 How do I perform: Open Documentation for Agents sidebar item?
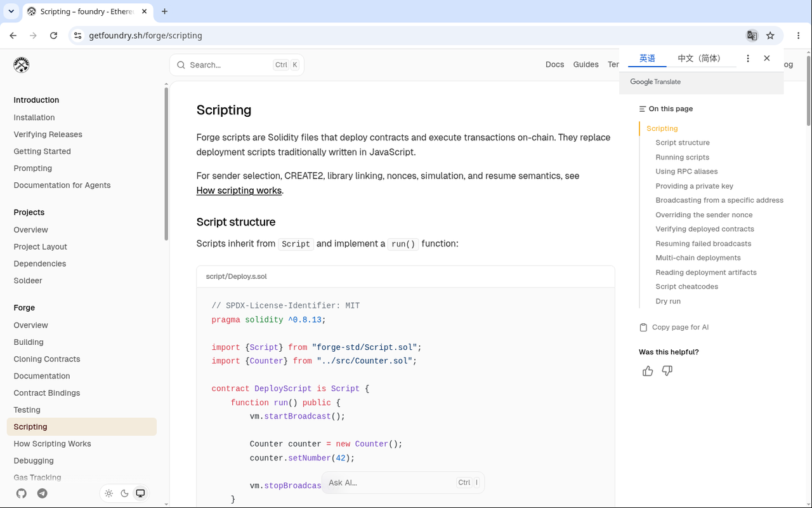click(62, 185)
